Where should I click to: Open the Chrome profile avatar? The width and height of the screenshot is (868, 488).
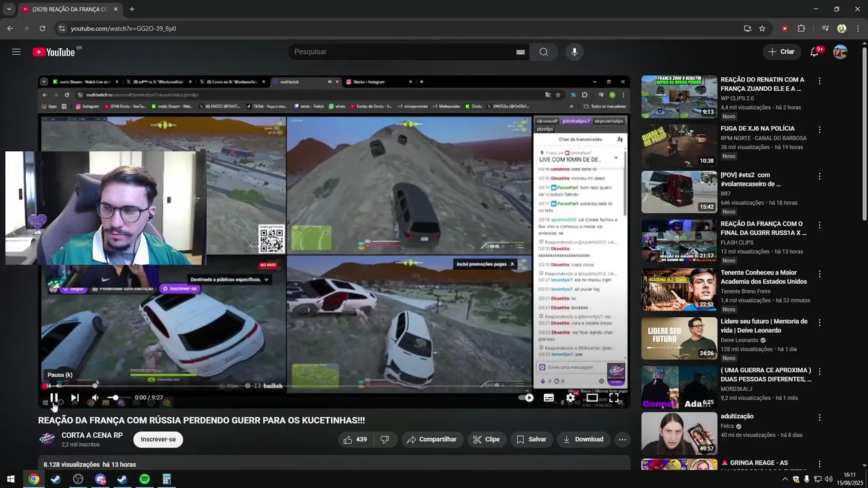click(x=842, y=28)
